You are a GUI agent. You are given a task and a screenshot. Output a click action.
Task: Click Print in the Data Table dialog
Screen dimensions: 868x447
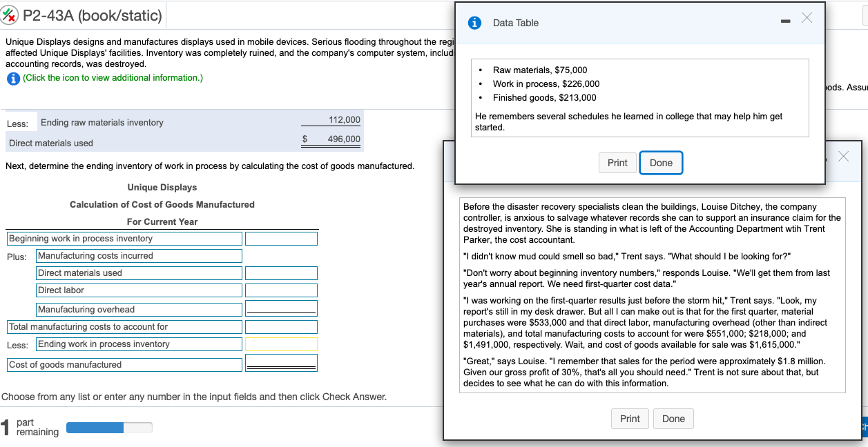[x=617, y=163]
